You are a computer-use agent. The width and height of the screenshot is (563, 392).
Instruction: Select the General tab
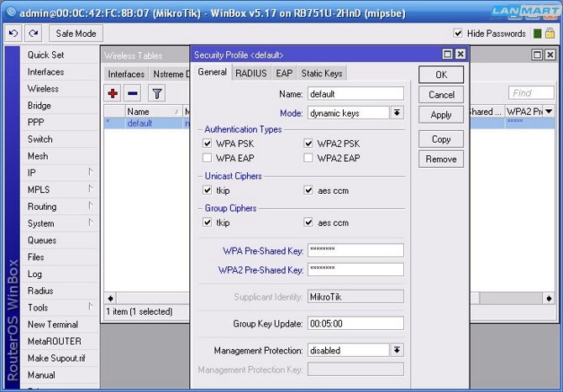click(213, 72)
